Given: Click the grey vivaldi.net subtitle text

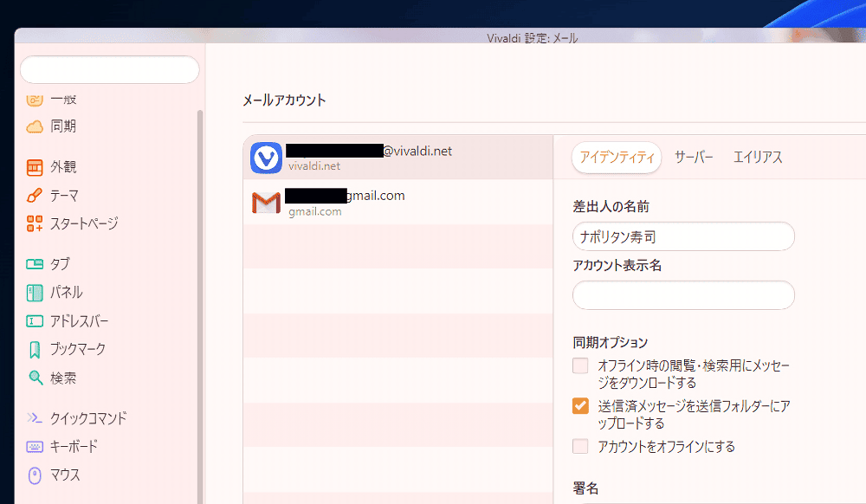Looking at the screenshot, I should click(x=314, y=166).
